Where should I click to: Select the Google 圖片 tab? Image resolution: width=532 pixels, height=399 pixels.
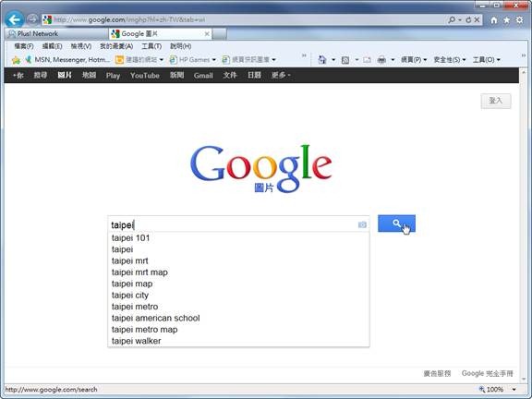point(160,33)
